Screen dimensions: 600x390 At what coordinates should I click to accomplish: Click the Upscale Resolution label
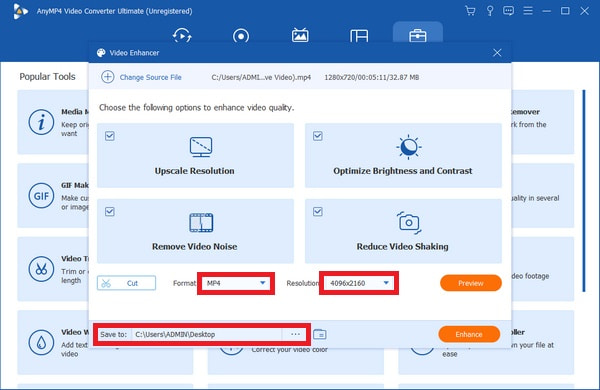(x=194, y=171)
